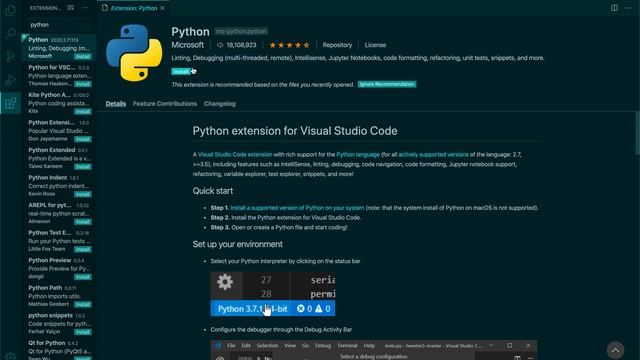Click the Set up your environment heading
This screenshot has height=360, width=640.
coord(238,244)
